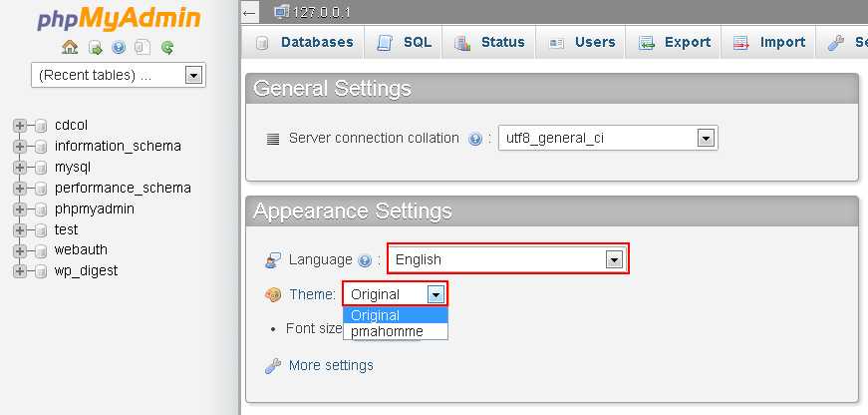The image size is (868, 415).
Task: Click the Language person icon
Action: tap(273, 259)
